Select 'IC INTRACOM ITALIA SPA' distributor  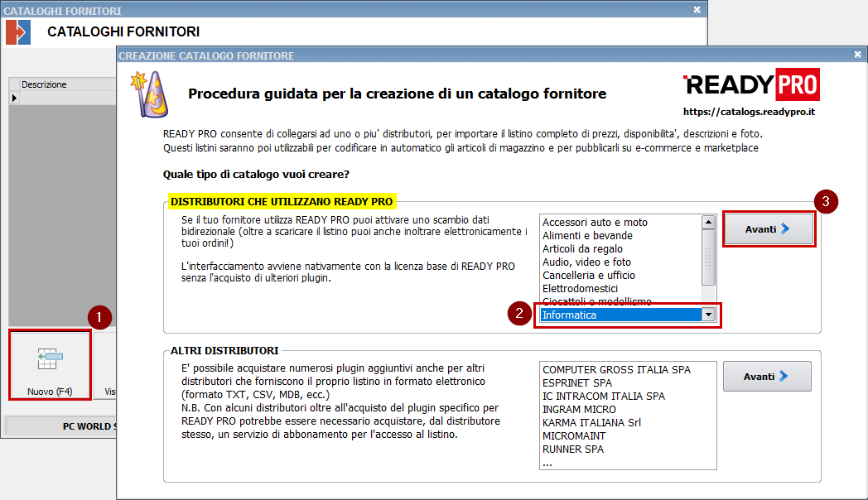click(x=604, y=397)
